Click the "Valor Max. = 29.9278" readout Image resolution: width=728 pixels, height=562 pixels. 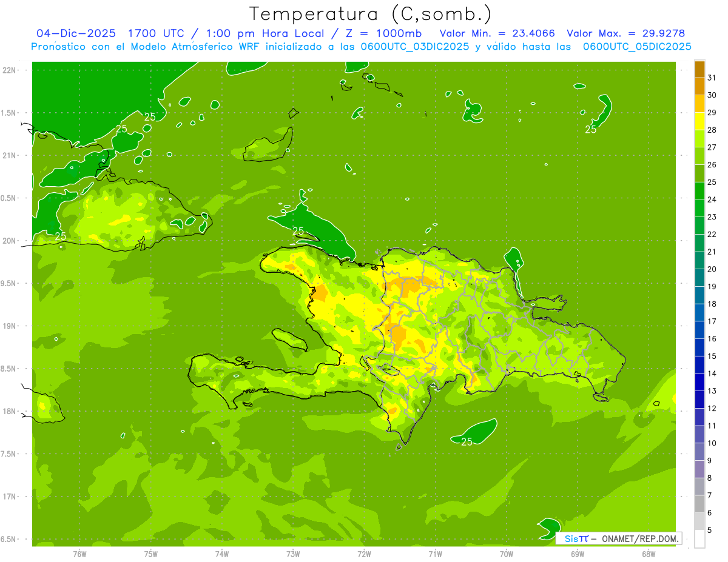pyautogui.click(x=626, y=33)
